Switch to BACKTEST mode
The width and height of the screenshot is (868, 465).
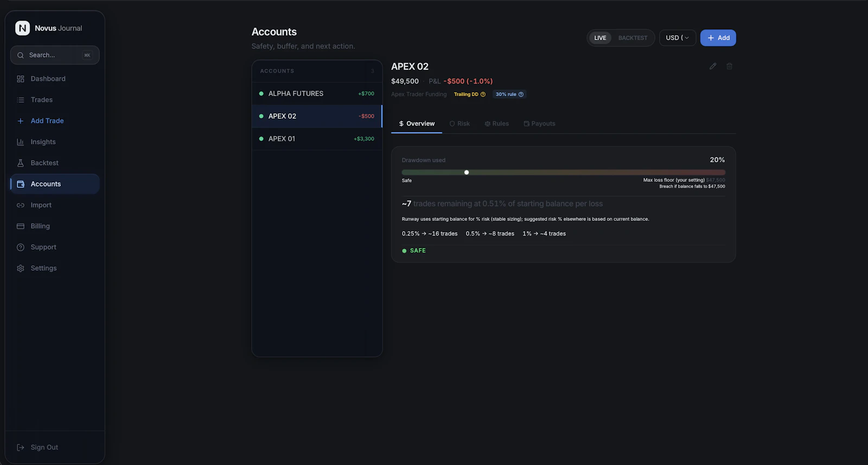(x=633, y=38)
